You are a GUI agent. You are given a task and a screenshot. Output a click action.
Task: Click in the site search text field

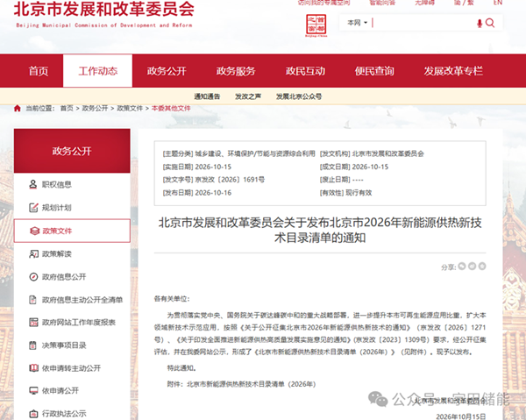tap(423, 23)
